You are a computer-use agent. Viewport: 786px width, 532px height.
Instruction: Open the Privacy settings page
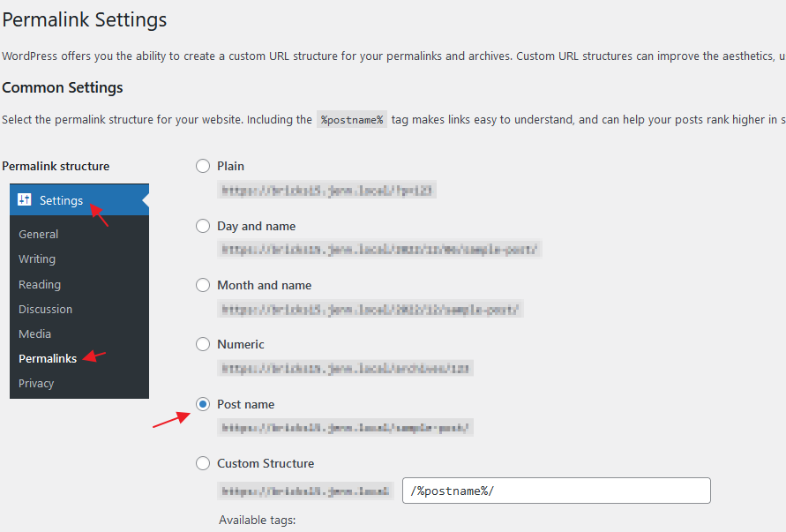tap(36, 383)
